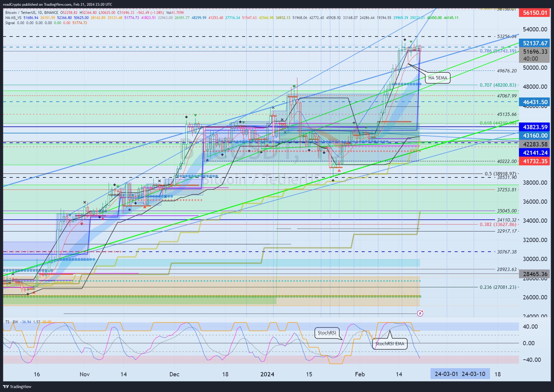Click the 0.707 (48200.83) Fibonacci label
The width and height of the screenshot is (554, 392).
click(x=498, y=85)
